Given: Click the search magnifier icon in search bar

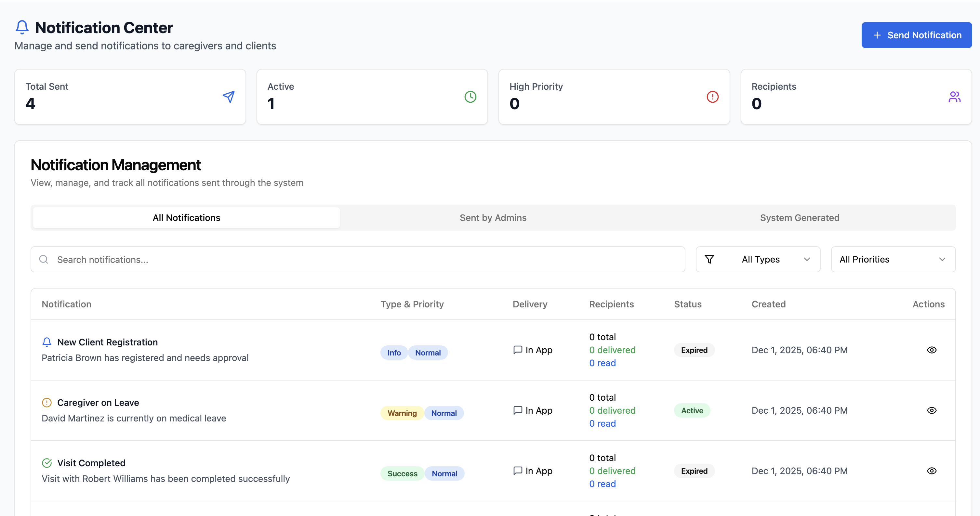Looking at the screenshot, I should pyautogui.click(x=43, y=259).
